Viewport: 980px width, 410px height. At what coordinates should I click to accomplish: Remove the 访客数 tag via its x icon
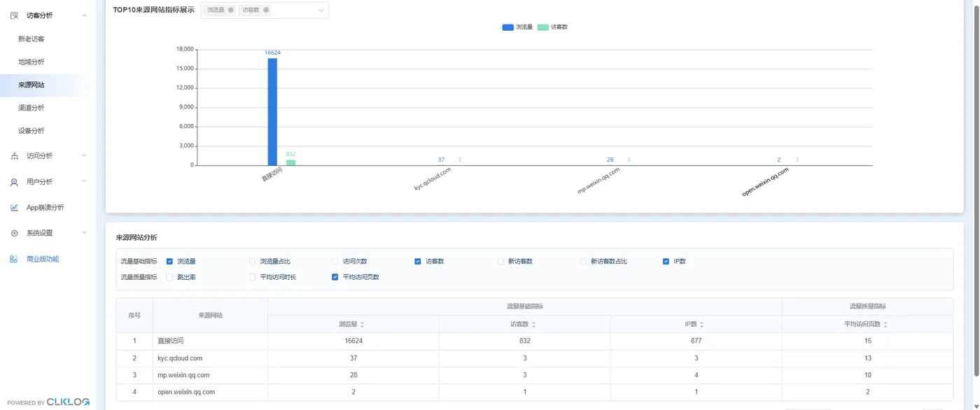click(x=266, y=10)
